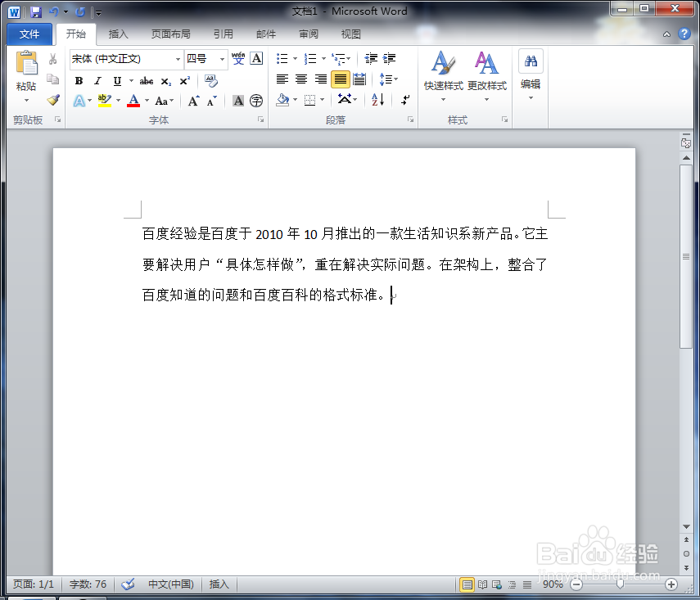Click the Zoom In plus button
Image resolution: width=700 pixels, height=600 pixels.
pos(671,584)
